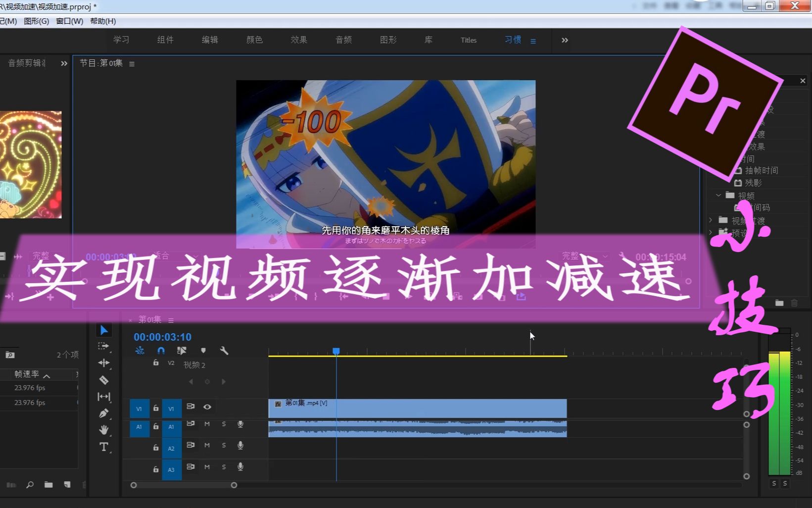Select the Selection tool arrow

click(104, 330)
